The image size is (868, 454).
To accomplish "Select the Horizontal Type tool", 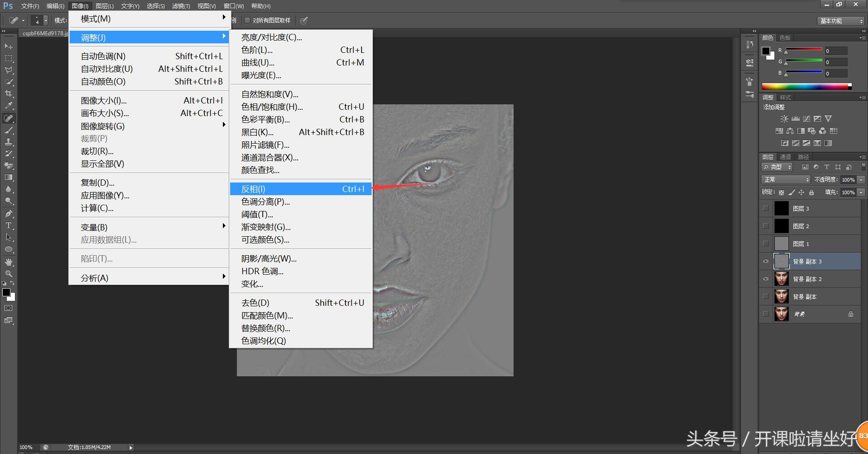I will 9,225.
